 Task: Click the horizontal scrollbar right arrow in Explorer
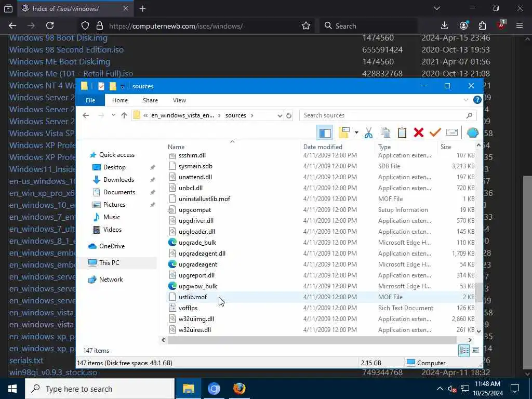[x=470, y=340]
